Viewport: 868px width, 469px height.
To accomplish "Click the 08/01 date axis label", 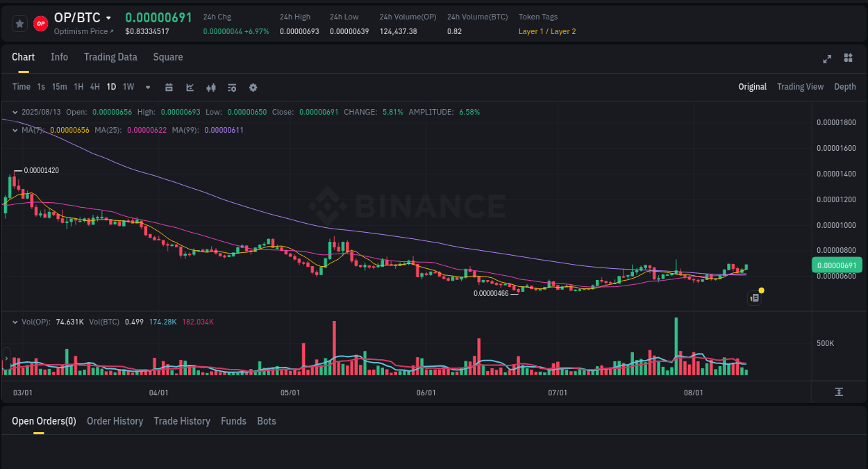I will pos(693,393).
